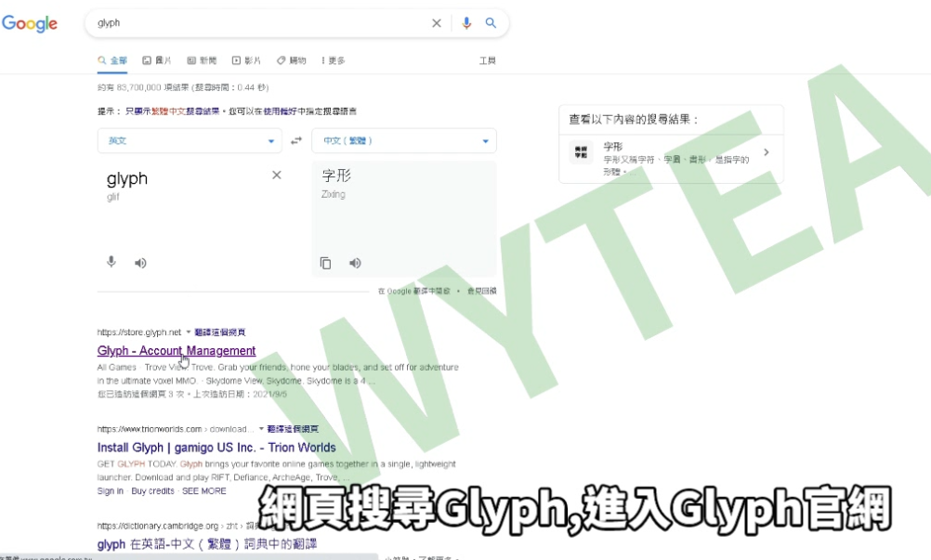The height and width of the screenshot is (560, 931).
Task: Switch to the 新聞 news tab
Action: coord(202,60)
